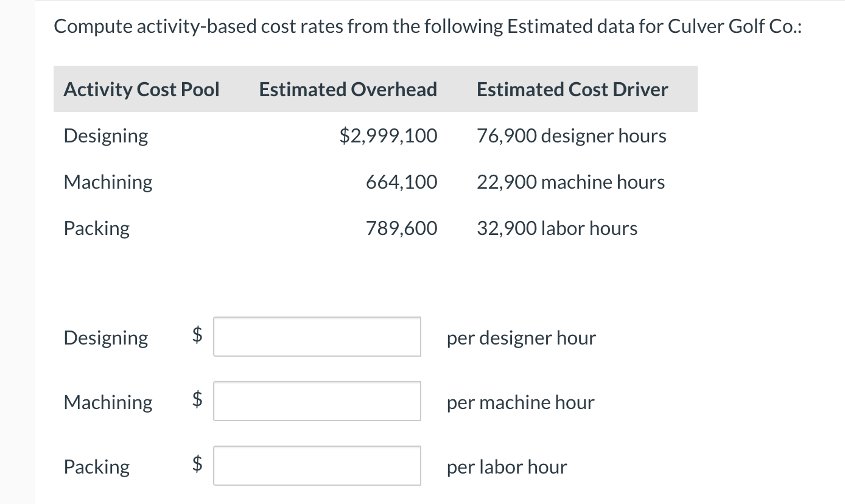Click the dollar sign beside the Designing input

pyautogui.click(x=195, y=336)
